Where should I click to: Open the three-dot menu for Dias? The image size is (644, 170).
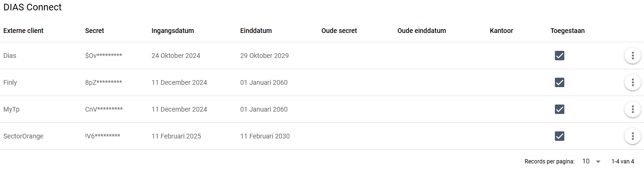pyautogui.click(x=632, y=56)
